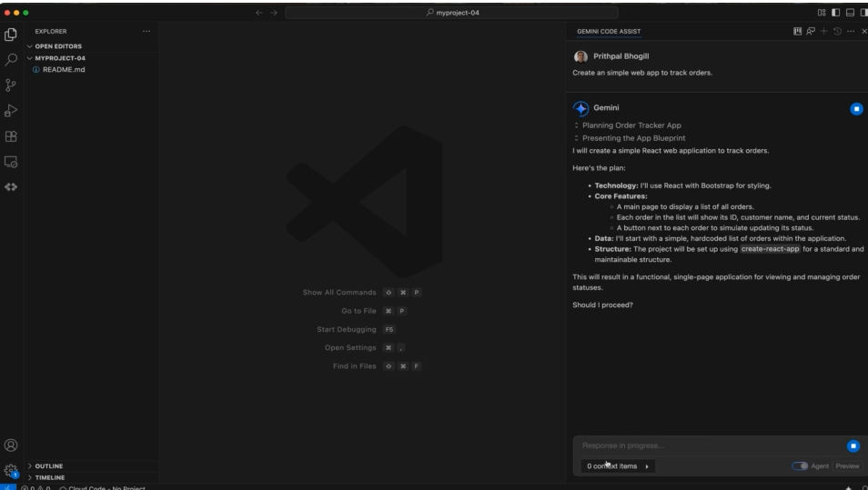Open the Accounts menu icon
Image resolution: width=868 pixels, height=490 pixels.
point(11,445)
